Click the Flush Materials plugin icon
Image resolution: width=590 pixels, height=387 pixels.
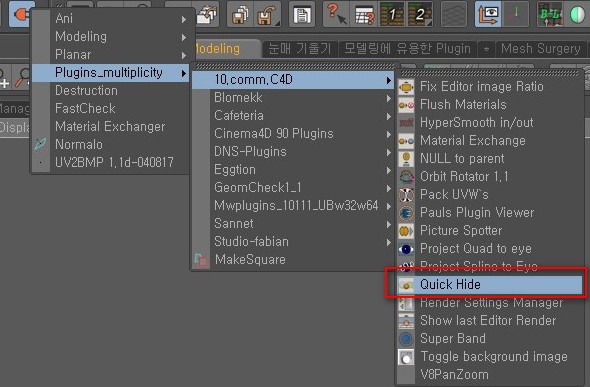pos(406,105)
